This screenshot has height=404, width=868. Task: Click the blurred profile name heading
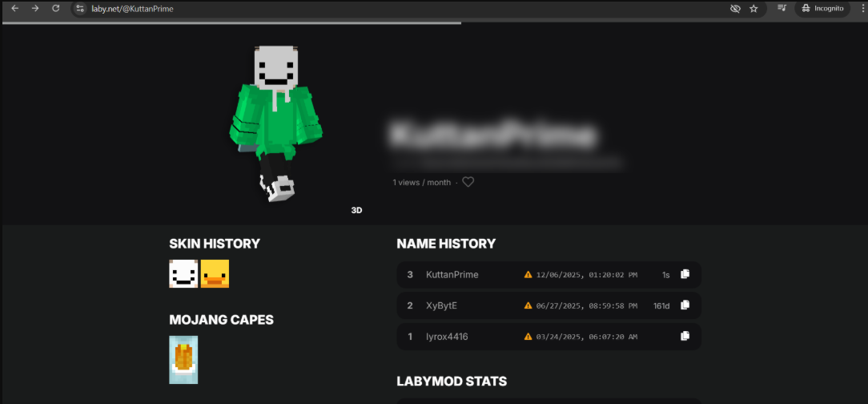click(492, 135)
